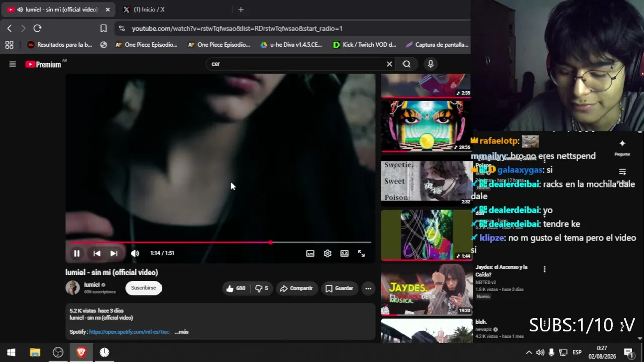Close the lumiel - sin mi tab
The image size is (644, 362).
pos(107,10)
